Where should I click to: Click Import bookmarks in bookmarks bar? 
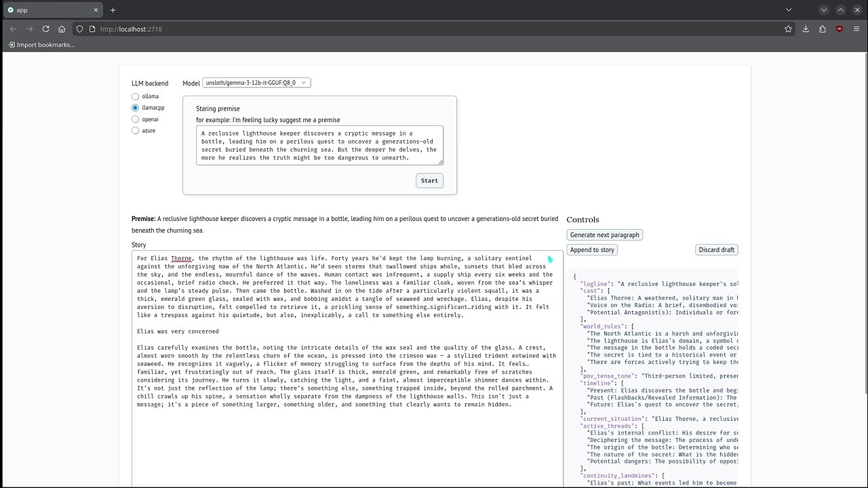pos(41,45)
